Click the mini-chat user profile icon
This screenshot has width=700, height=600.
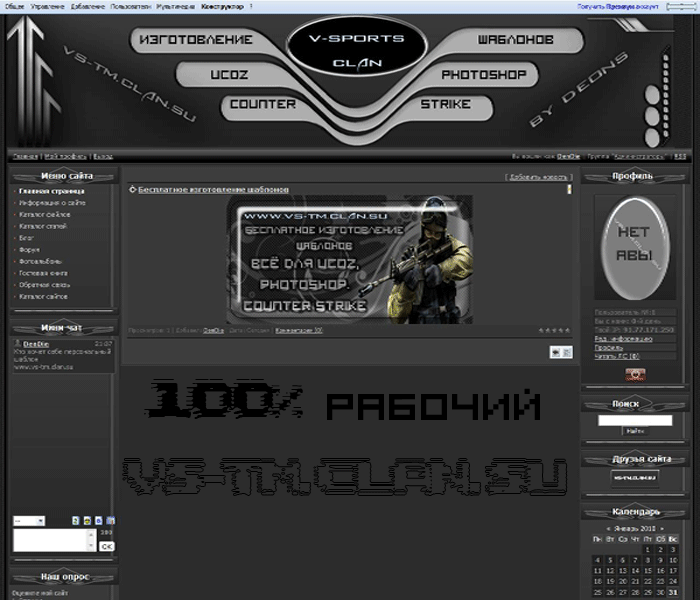[18, 343]
